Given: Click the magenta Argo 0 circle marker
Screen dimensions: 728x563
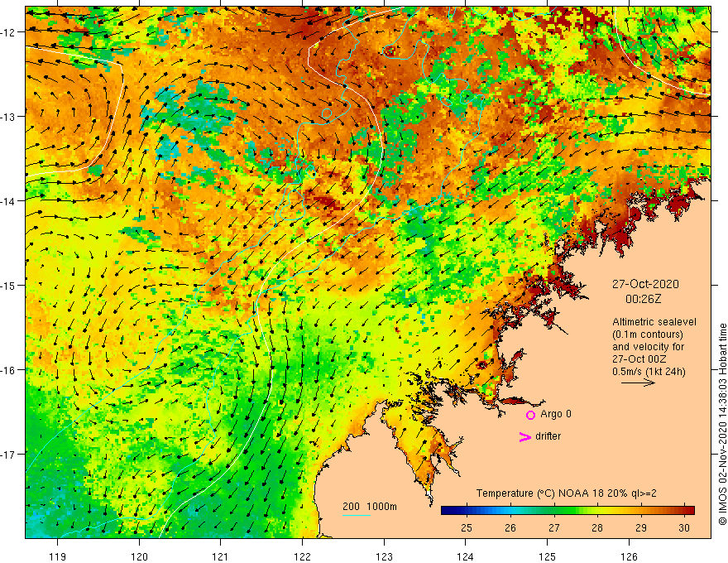Looking at the screenshot, I should pos(530,415).
